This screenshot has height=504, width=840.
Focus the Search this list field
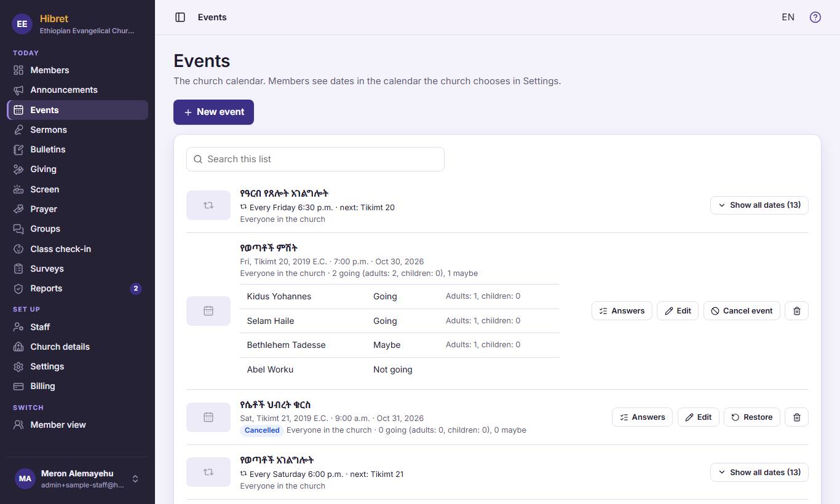pyautogui.click(x=315, y=159)
